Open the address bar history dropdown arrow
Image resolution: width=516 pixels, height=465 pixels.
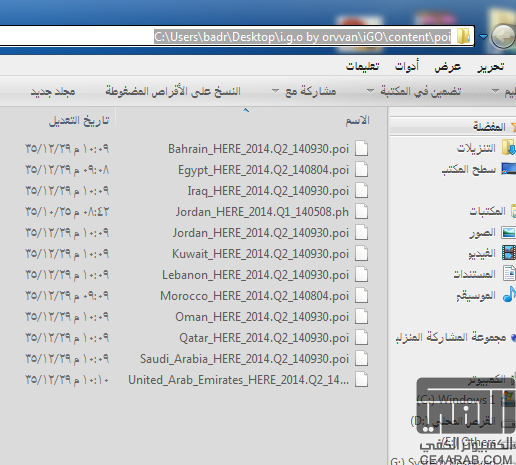point(483,36)
